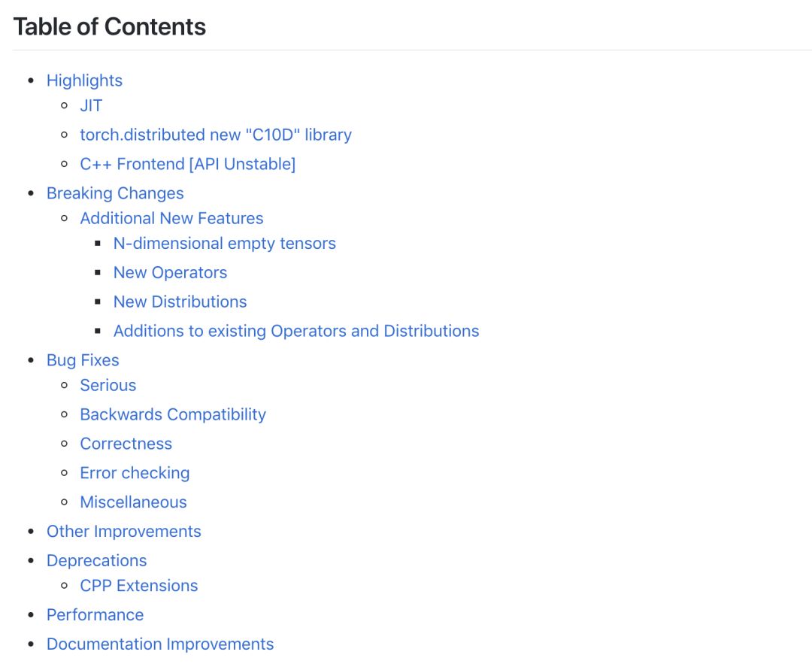Navigate to Error checking
Image resolution: width=812 pixels, height=670 pixels.
coord(135,473)
